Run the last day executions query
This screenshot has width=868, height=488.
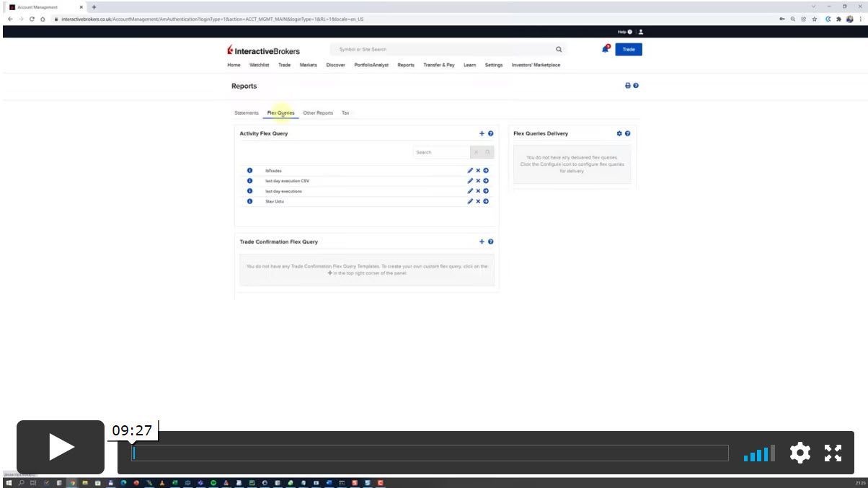(486, 191)
